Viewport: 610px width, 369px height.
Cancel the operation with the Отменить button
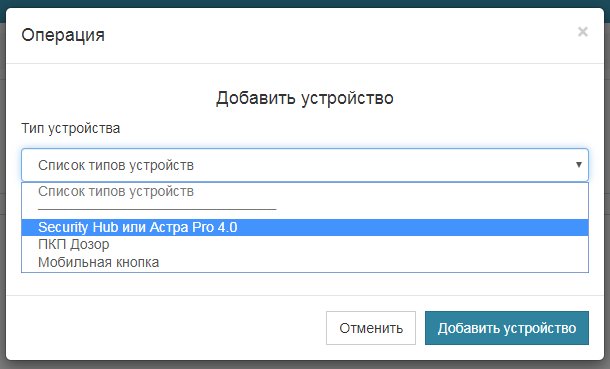click(x=371, y=328)
